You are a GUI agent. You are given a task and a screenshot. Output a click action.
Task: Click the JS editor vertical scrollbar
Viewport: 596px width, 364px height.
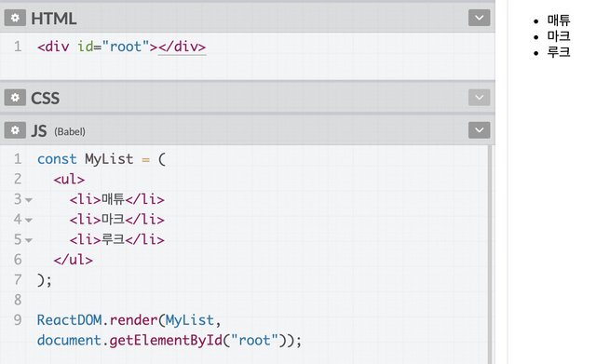[x=490, y=254]
